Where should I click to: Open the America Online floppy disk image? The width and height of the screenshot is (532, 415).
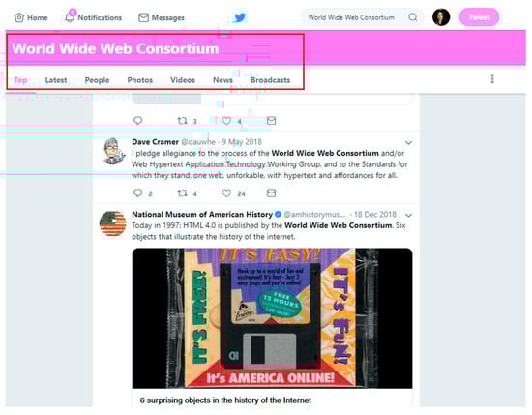272,318
